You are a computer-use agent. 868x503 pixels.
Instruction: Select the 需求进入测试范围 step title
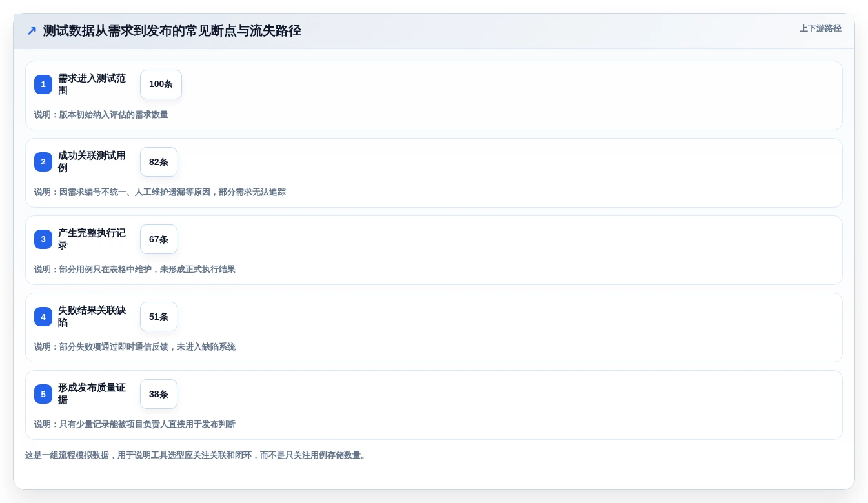pos(92,84)
